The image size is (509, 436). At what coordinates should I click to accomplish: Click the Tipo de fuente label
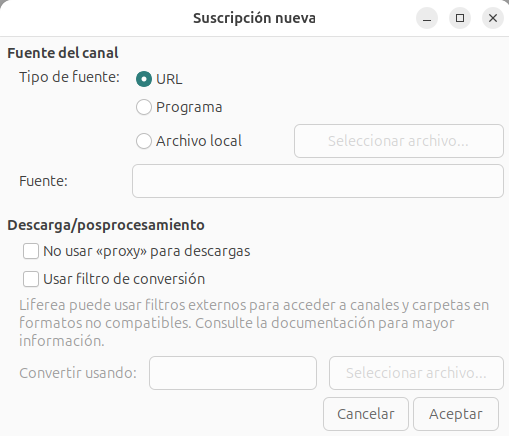[69, 77]
